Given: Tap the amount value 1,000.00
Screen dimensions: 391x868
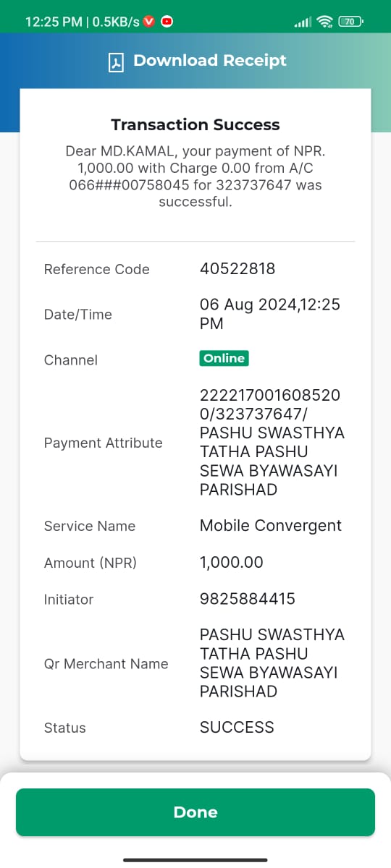Looking at the screenshot, I should [232, 562].
